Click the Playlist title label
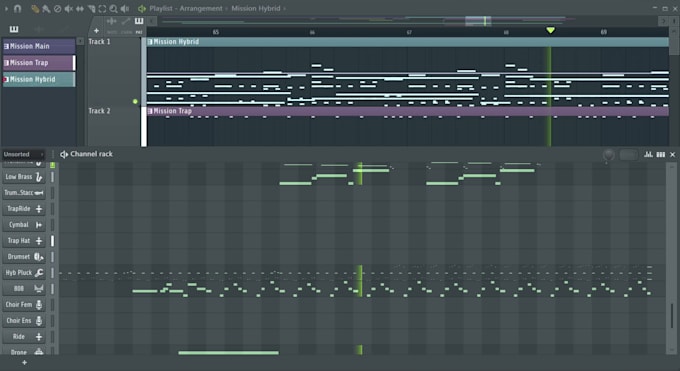 pos(161,8)
